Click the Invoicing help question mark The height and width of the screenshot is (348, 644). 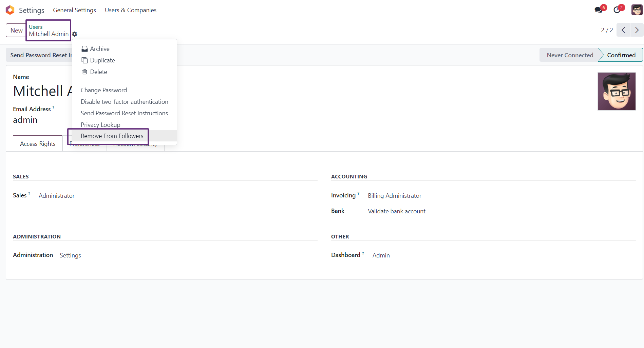pos(358,194)
